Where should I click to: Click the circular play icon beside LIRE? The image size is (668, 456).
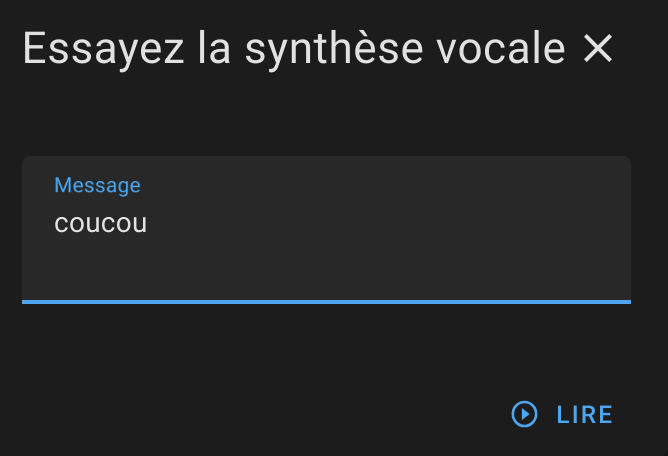(x=524, y=414)
